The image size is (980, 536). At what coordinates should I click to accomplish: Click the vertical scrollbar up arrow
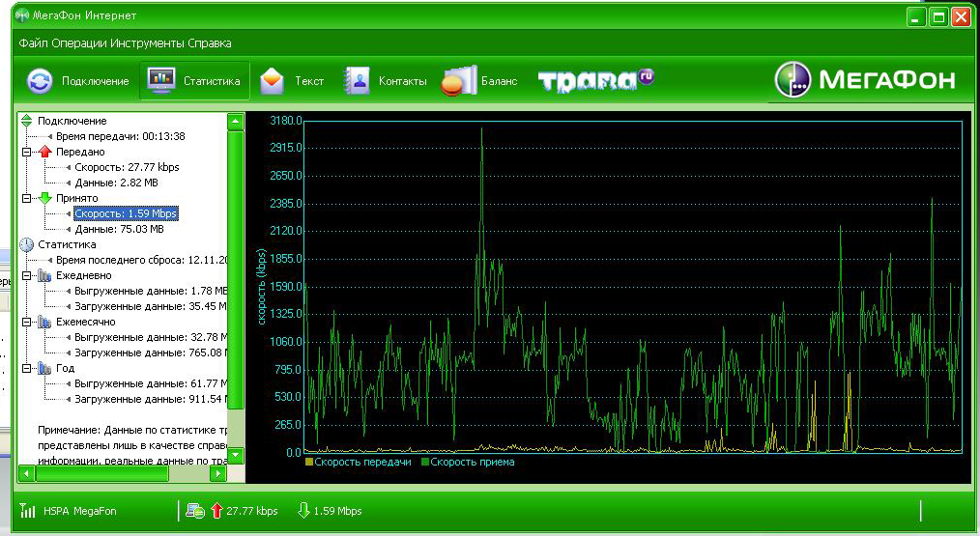[x=236, y=122]
